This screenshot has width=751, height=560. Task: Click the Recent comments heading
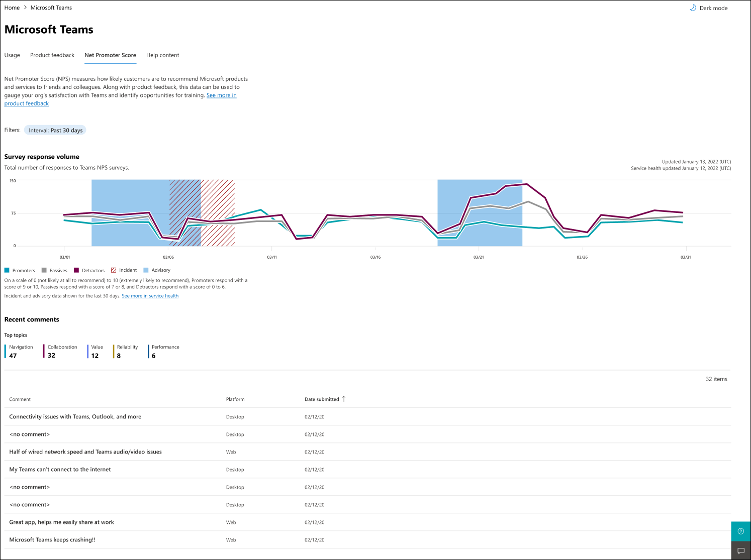pos(32,319)
